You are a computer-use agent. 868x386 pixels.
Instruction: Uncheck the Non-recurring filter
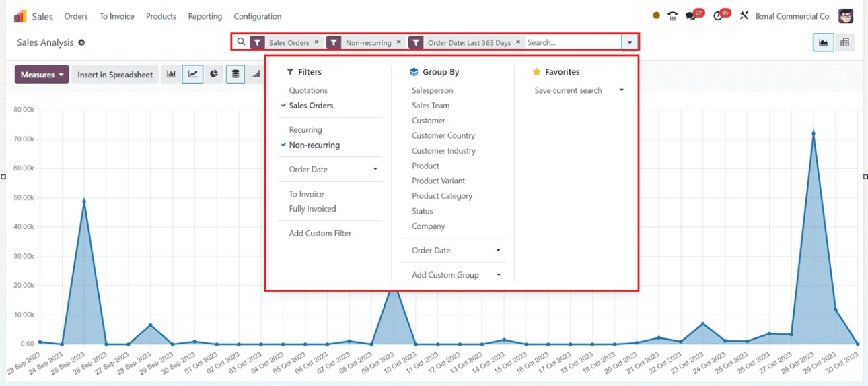pos(314,145)
